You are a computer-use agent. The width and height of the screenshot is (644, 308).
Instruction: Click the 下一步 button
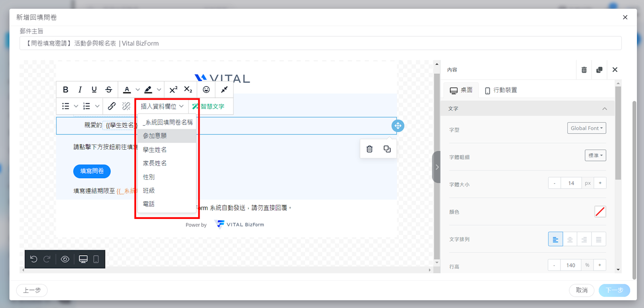coord(614,290)
